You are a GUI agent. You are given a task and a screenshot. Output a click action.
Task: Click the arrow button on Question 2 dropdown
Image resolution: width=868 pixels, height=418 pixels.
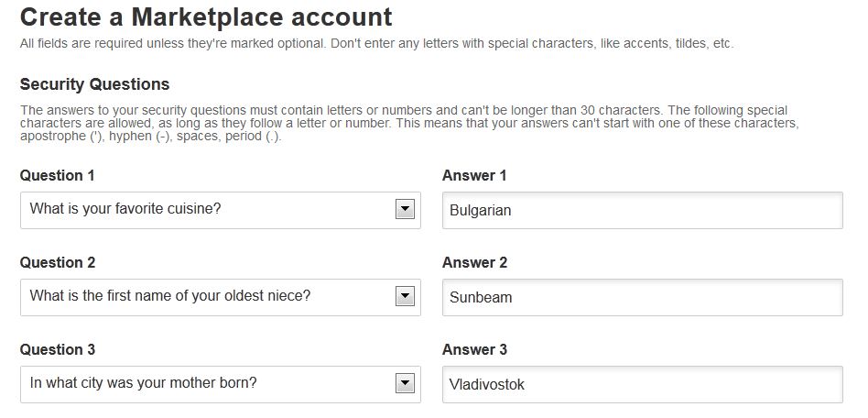click(x=405, y=297)
